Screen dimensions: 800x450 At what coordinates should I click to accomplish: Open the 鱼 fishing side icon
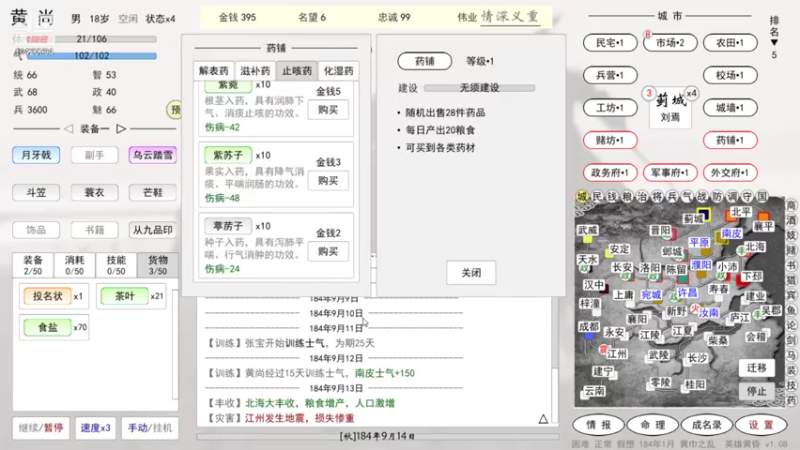pyautogui.click(x=791, y=310)
